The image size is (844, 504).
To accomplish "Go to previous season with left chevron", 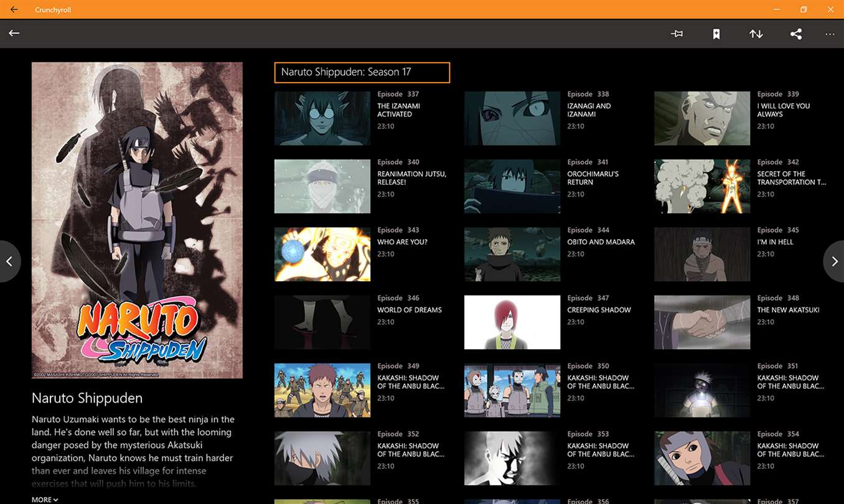I will tap(9, 261).
